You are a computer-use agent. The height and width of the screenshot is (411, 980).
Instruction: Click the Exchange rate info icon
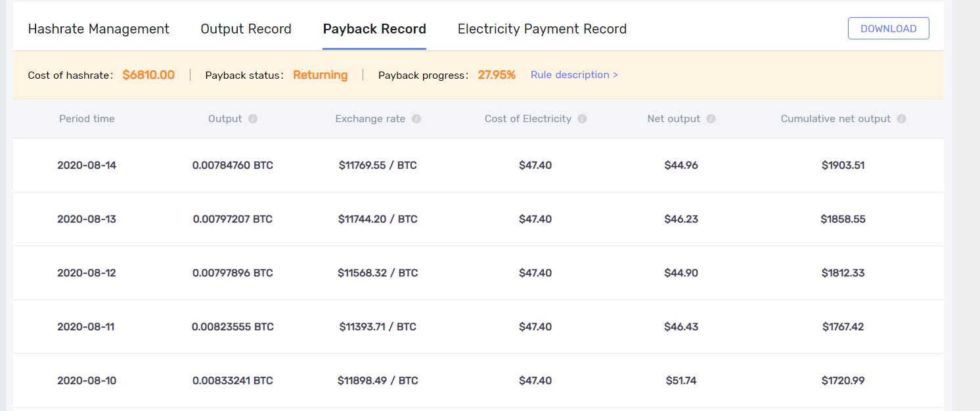pyautogui.click(x=416, y=119)
